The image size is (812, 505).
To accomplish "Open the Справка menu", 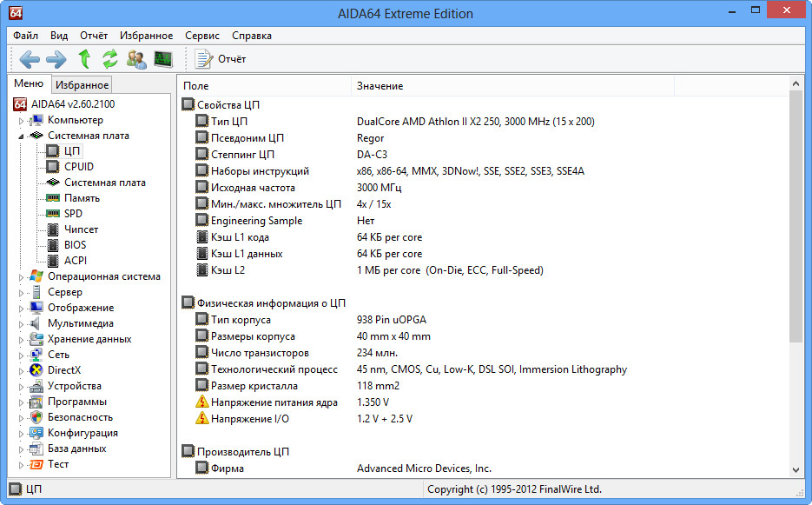I will point(252,36).
